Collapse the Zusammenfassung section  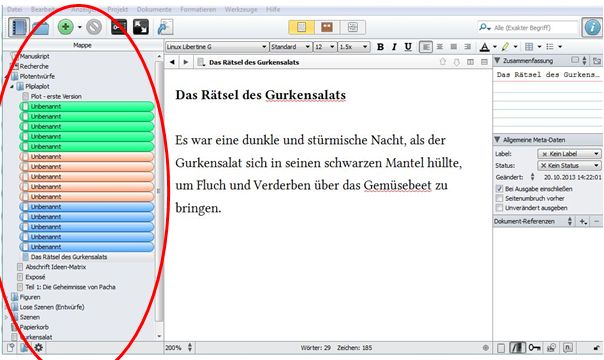click(497, 60)
